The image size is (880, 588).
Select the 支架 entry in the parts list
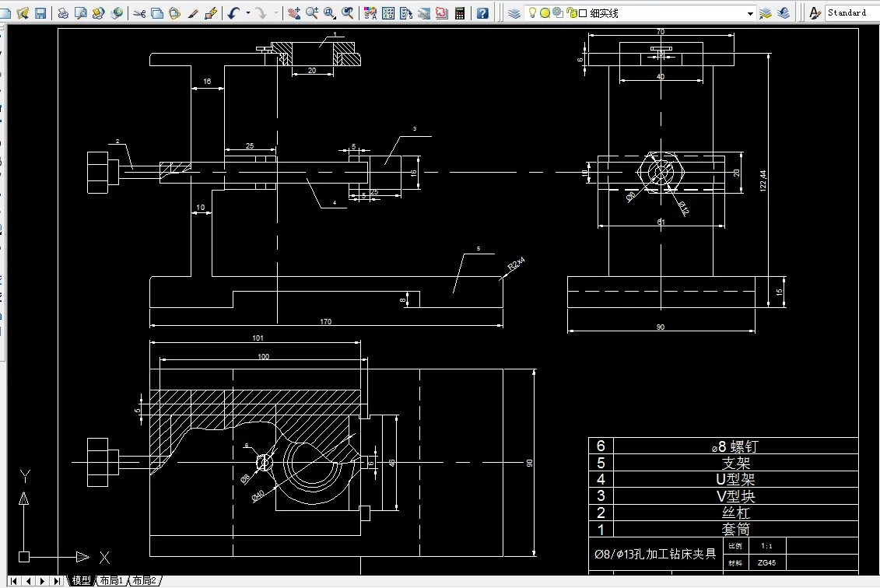736,464
